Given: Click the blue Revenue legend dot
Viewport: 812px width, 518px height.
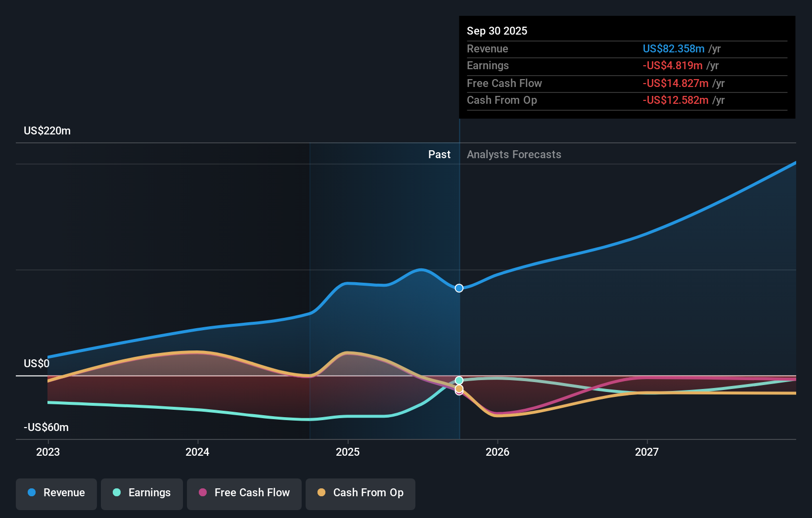Looking at the screenshot, I should [x=32, y=493].
